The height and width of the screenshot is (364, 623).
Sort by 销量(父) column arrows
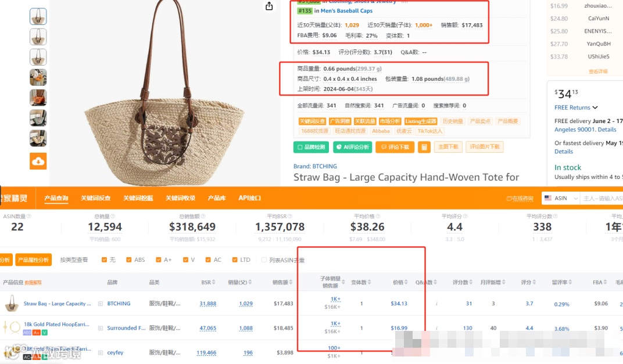coord(250,282)
